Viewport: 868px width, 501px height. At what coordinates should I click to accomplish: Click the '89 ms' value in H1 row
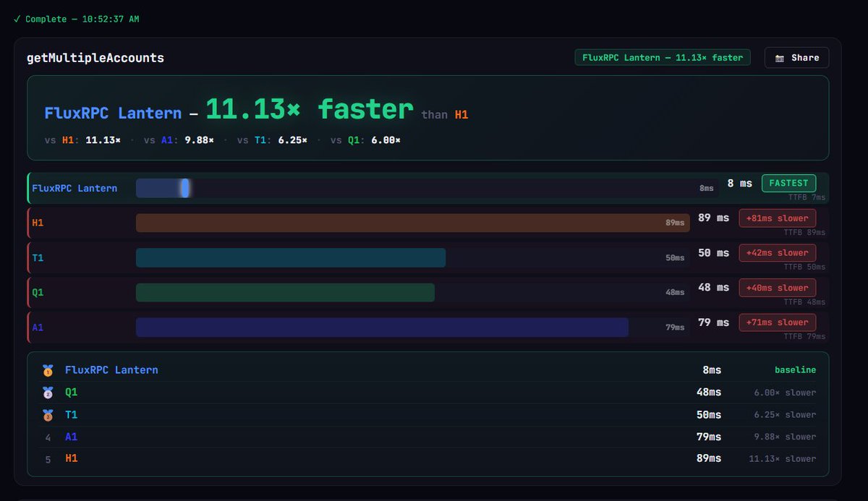[714, 218]
